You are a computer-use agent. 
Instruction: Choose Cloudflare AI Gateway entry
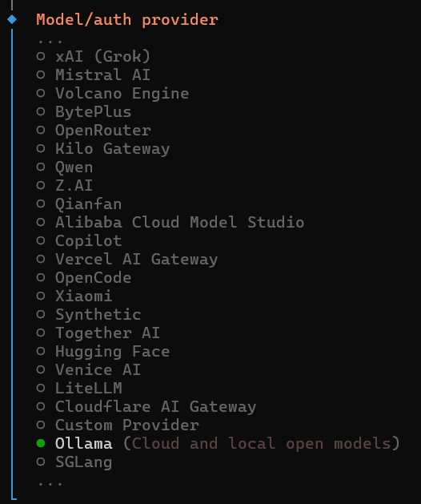tap(146, 406)
